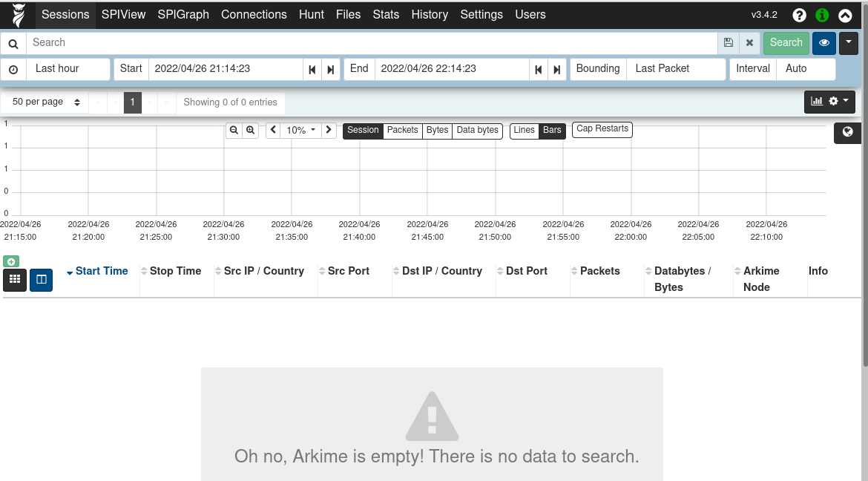Pan the graph right with the chevron
868x481 pixels.
328,130
